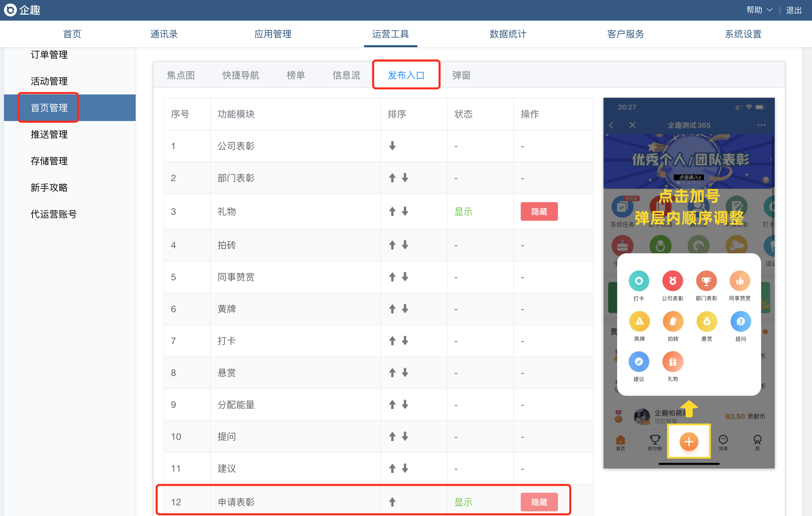Click the up arrow for 部门表彰 row

click(392, 178)
